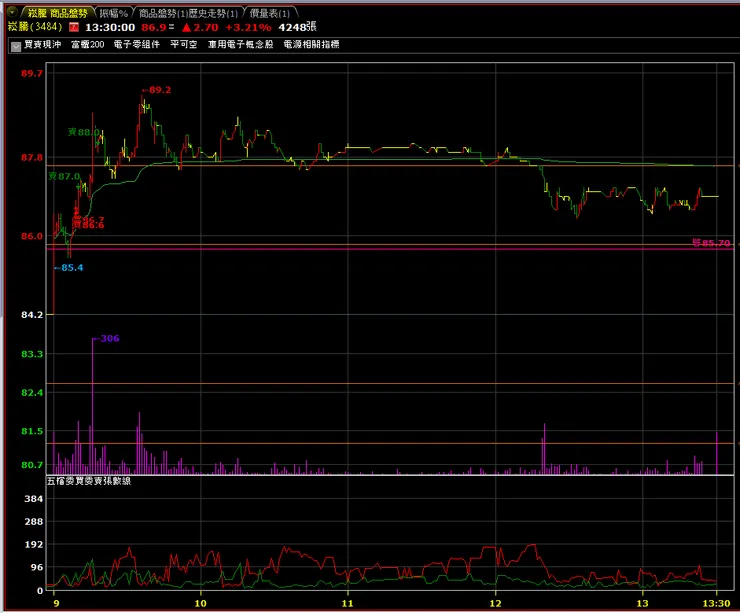Expand the gray arrow before 買賣現沖
This screenshot has width=740, height=613.
16,46
